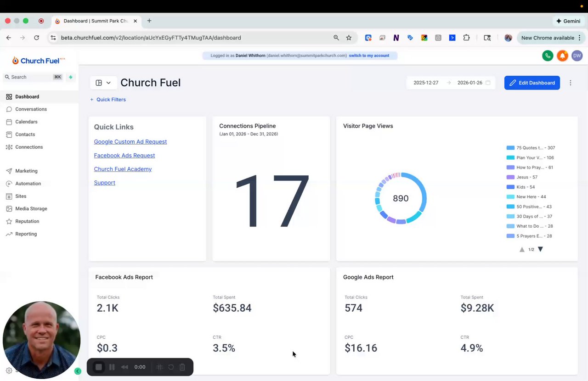588x381 pixels.
Task: Click the New Chrome available button
Action: tap(551, 38)
